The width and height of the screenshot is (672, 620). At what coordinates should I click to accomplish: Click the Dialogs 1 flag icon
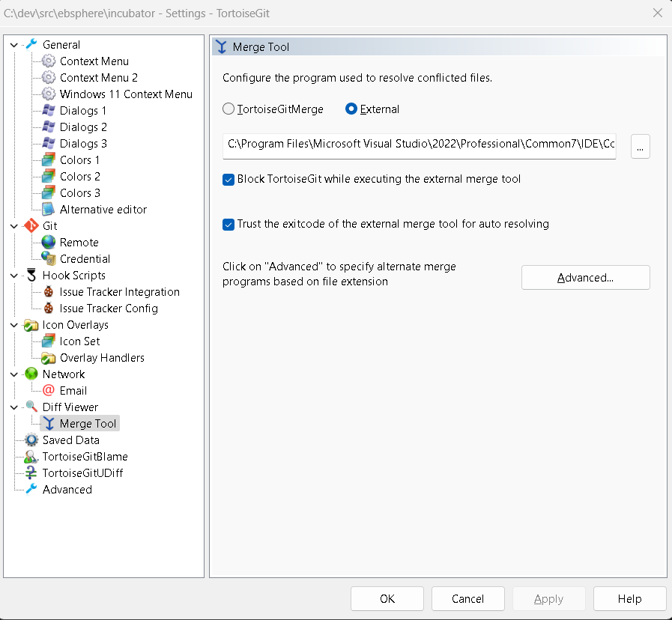(x=49, y=111)
